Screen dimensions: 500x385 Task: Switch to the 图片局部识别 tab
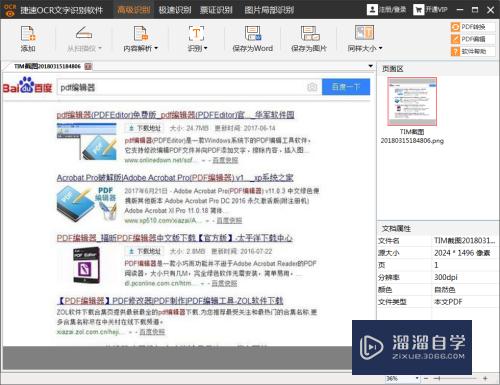pyautogui.click(x=269, y=10)
